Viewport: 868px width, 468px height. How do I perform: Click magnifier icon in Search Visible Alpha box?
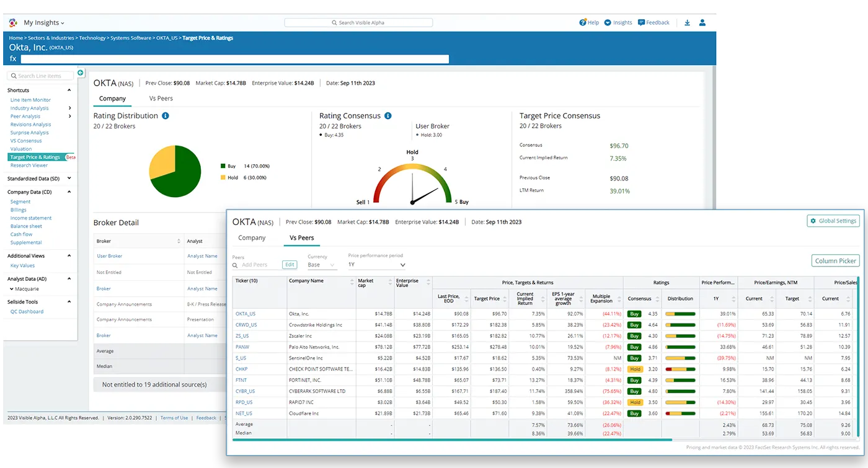click(x=334, y=22)
